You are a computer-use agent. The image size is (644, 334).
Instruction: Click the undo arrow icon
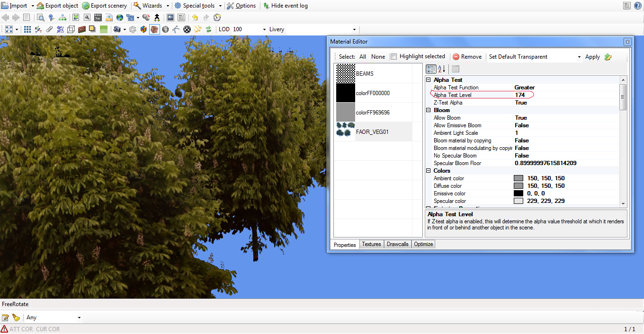pyautogui.click(x=195, y=18)
